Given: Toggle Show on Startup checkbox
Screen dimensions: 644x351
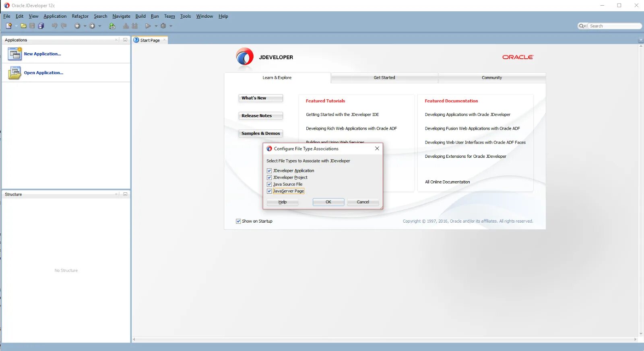Looking at the screenshot, I should click(238, 221).
